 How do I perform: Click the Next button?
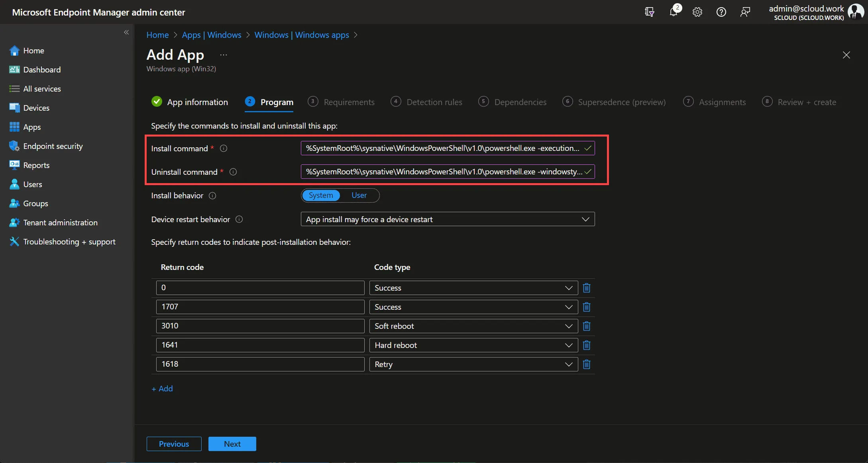pos(232,444)
